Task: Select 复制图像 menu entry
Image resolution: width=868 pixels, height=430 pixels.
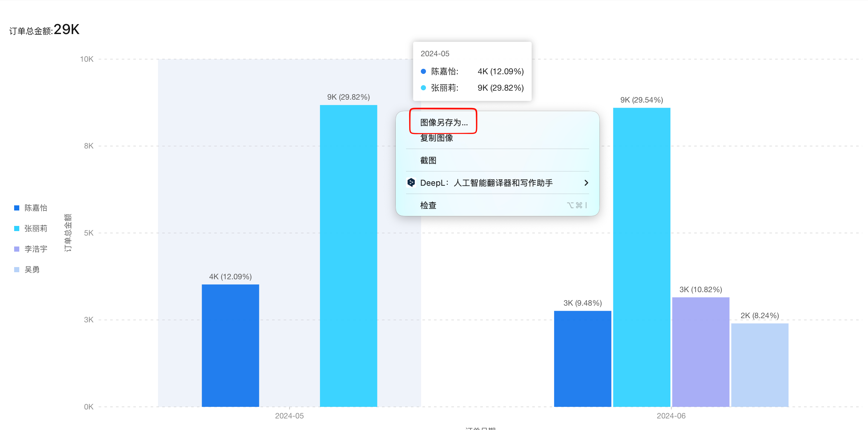Action: [436, 138]
